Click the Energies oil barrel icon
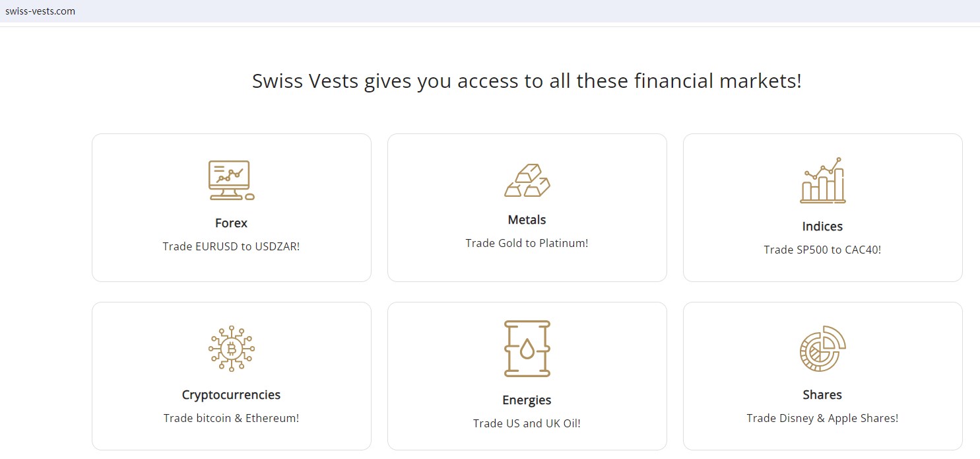The width and height of the screenshot is (980, 459). coord(527,349)
